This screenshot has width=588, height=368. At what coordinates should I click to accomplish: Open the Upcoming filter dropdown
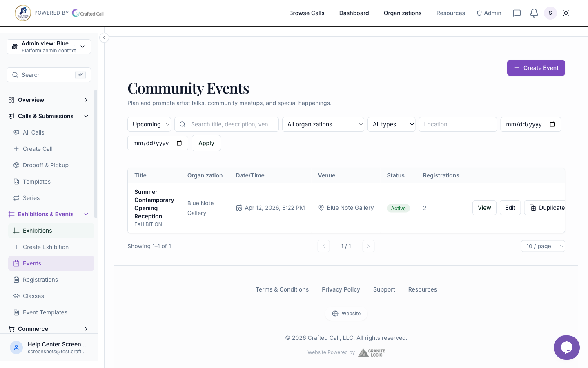coord(149,124)
